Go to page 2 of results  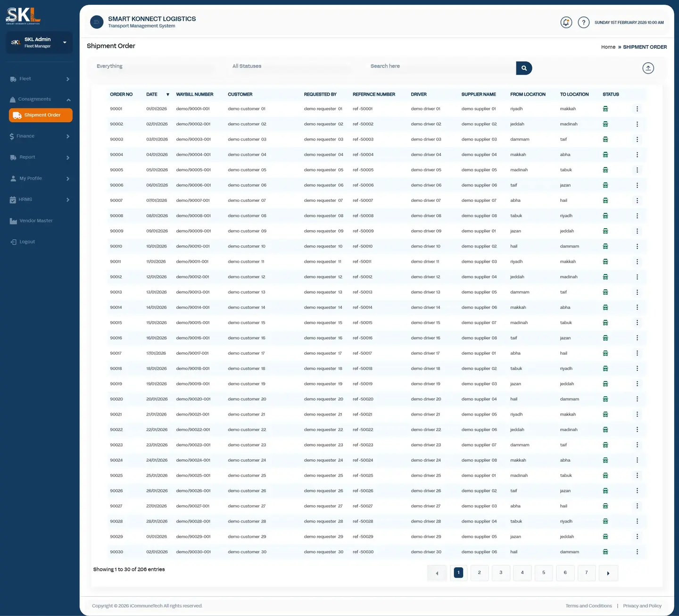[x=480, y=573]
